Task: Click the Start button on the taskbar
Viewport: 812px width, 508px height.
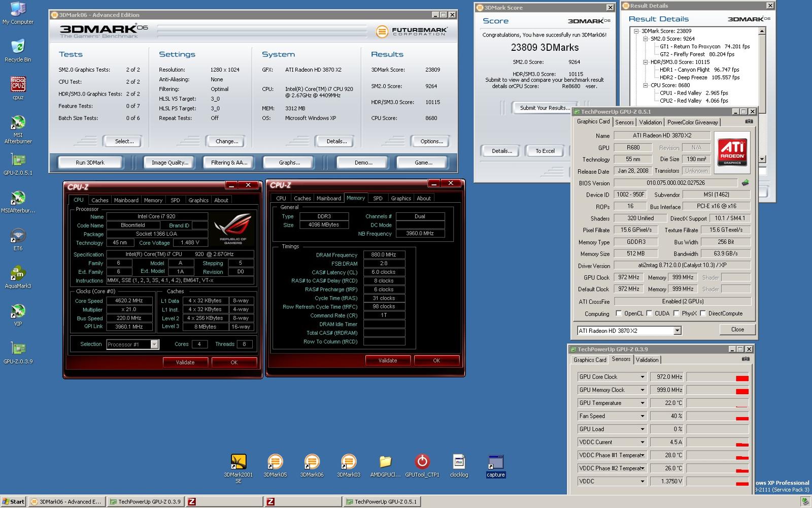Action: pyautogui.click(x=14, y=501)
